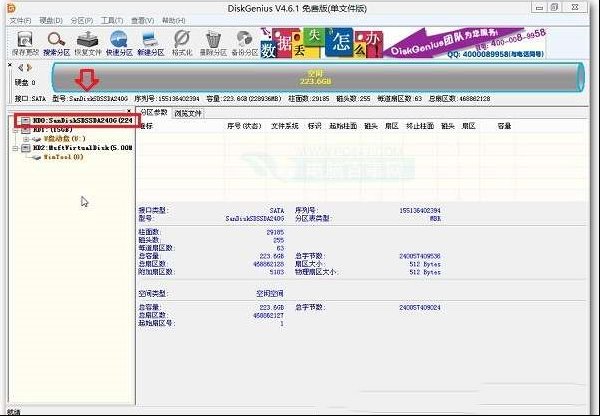Screen dimensions: 600x416
Task: Click the 序号(状态) column header
Action: click(x=244, y=126)
